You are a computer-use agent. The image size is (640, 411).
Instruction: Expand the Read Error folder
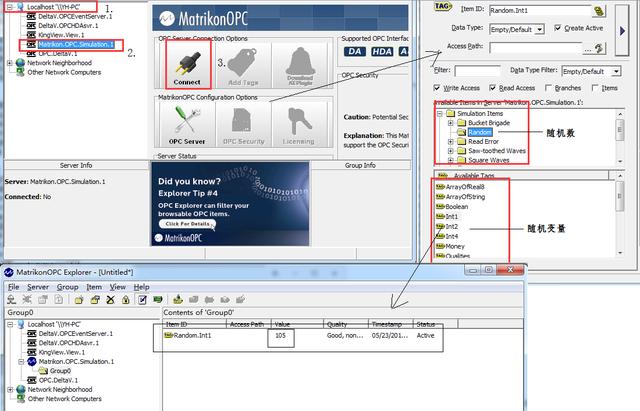click(451, 142)
